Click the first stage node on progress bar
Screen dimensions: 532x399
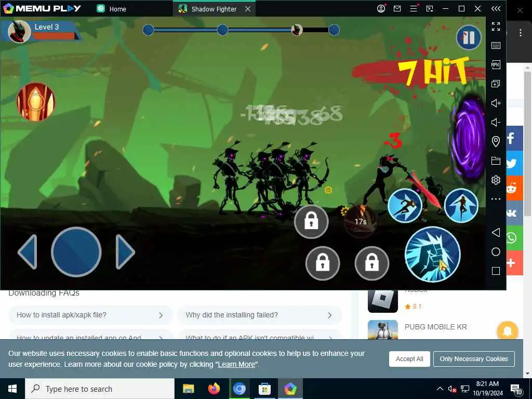click(148, 30)
